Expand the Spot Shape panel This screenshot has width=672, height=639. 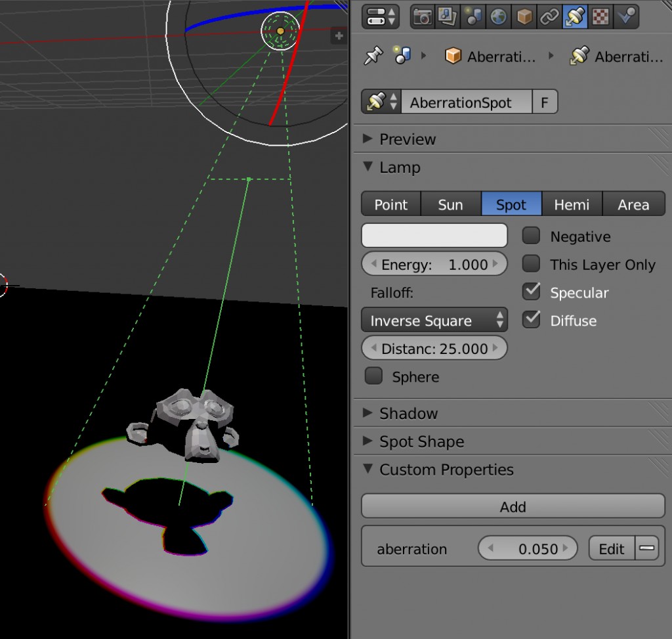[x=421, y=441]
